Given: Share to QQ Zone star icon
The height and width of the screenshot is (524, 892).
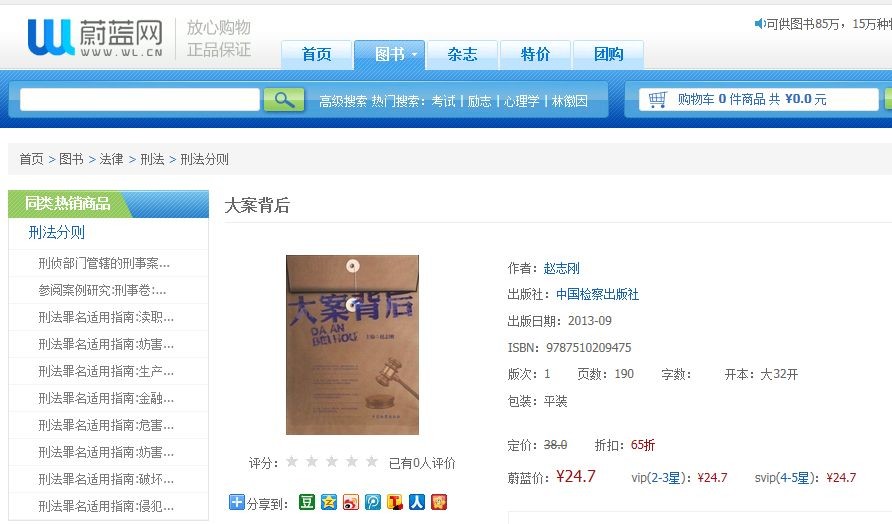Looking at the screenshot, I should (x=329, y=502).
